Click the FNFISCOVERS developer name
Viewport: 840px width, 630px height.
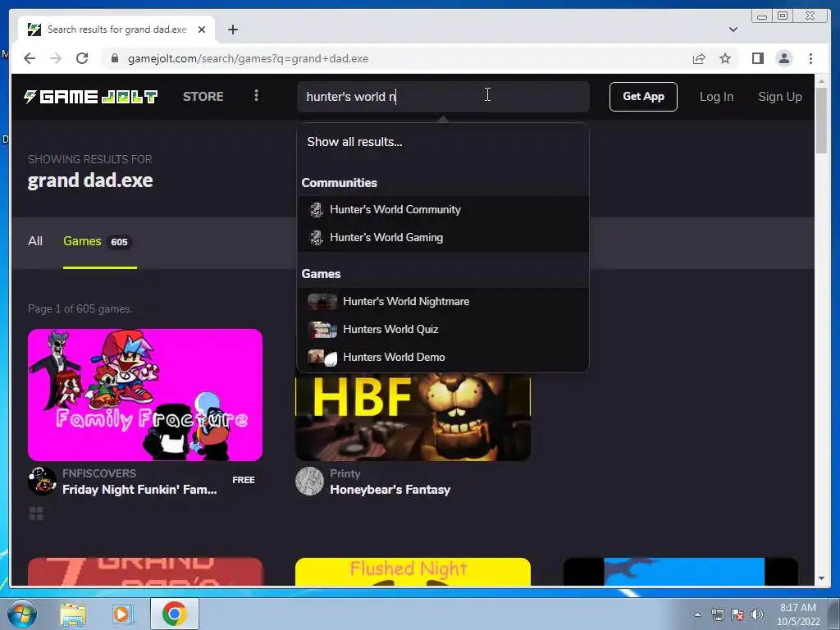[99, 473]
